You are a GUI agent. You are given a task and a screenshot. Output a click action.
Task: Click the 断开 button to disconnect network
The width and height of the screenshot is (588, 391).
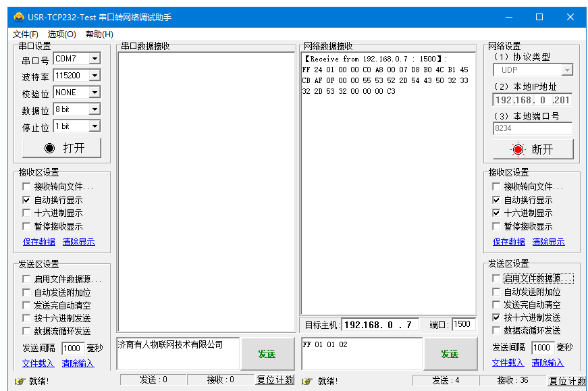coord(533,149)
